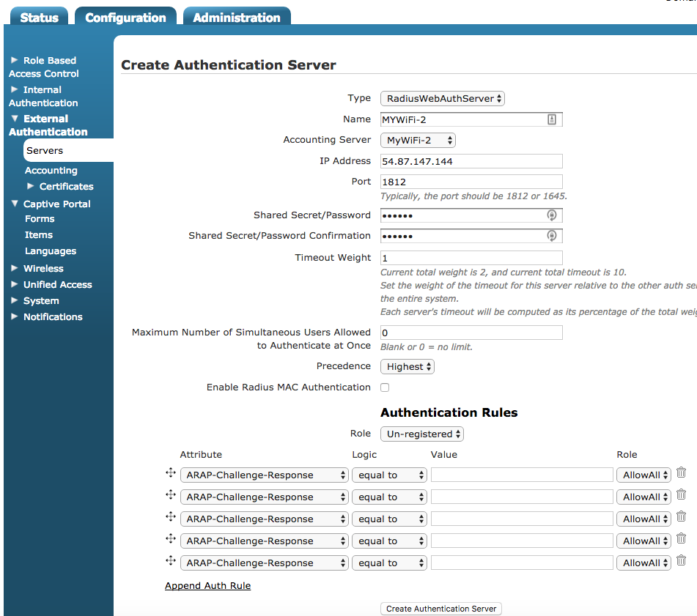Click the fifth rule's move handle icon
The height and width of the screenshot is (616, 697).
[171, 560]
